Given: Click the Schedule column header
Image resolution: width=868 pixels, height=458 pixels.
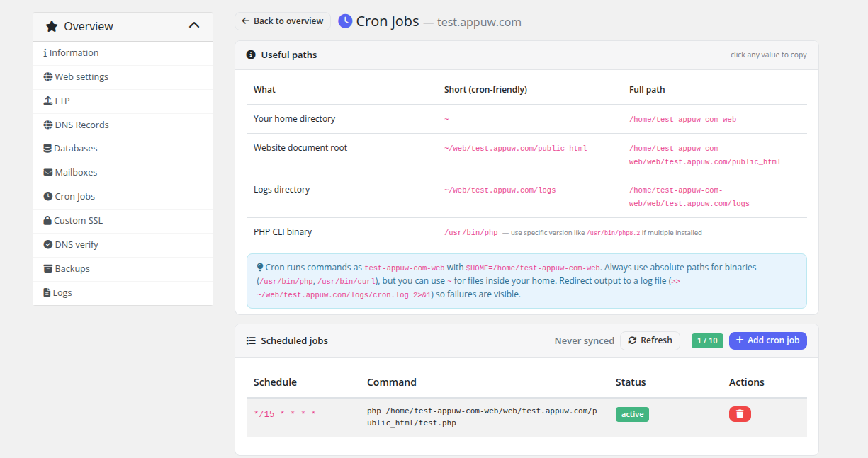Looking at the screenshot, I should tap(275, 382).
